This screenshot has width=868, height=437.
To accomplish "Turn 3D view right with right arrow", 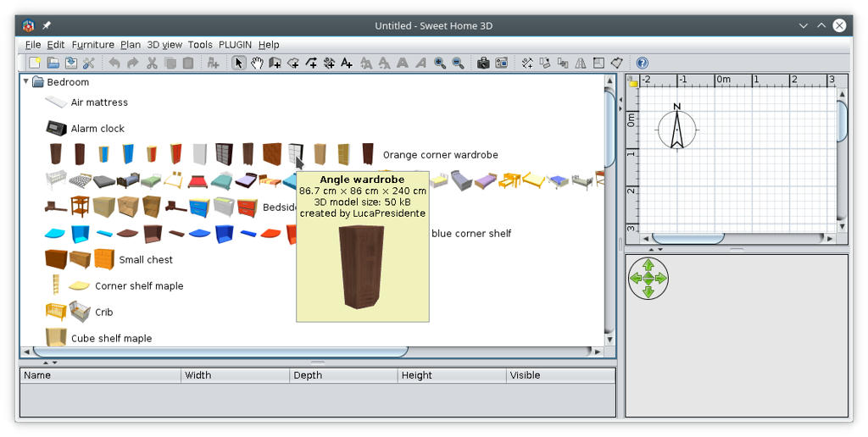I will [661, 279].
